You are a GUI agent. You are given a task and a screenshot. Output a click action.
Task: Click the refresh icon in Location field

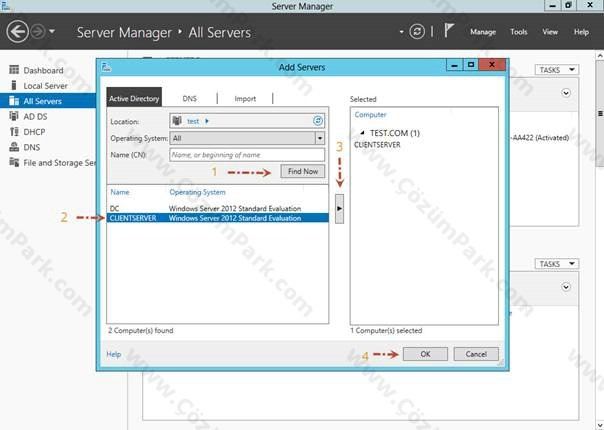coord(318,121)
